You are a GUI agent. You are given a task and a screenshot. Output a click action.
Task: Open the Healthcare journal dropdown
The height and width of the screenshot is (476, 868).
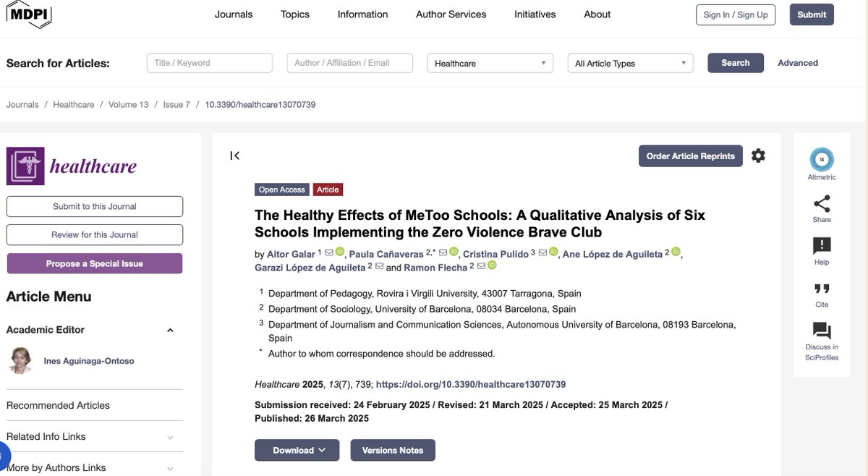tap(490, 64)
